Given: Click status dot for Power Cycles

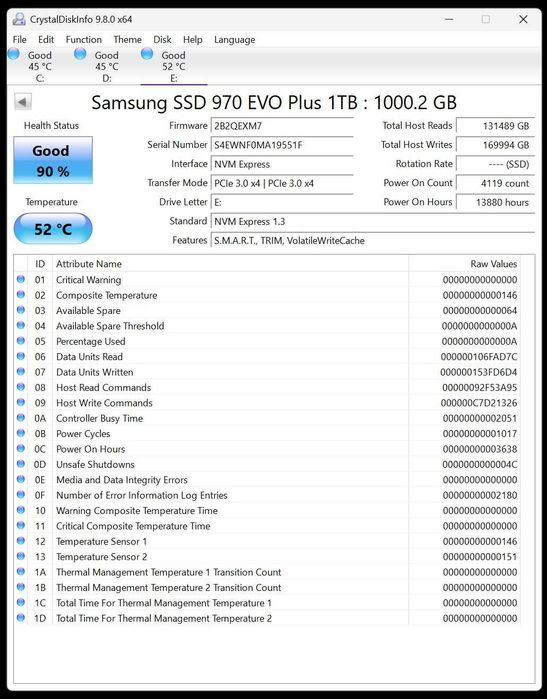Looking at the screenshot, I should click(x=21, y=433).
